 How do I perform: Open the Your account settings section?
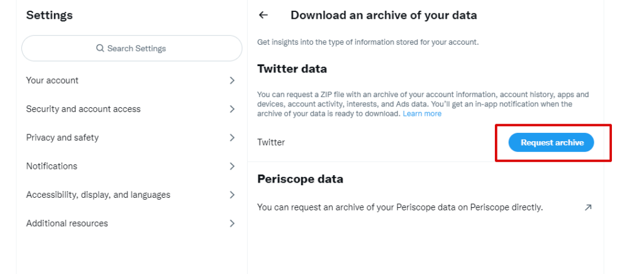(x=52, y=81)
